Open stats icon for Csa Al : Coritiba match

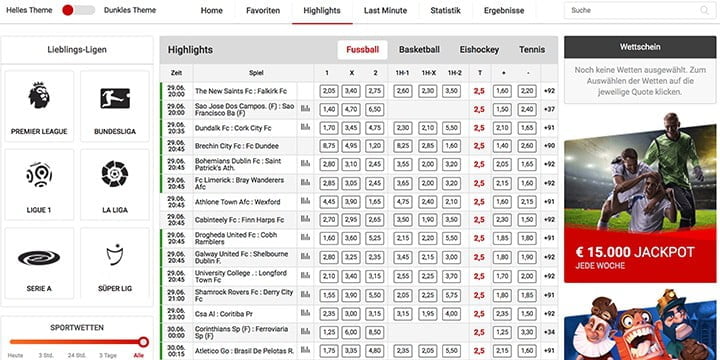tap(305, 313)
